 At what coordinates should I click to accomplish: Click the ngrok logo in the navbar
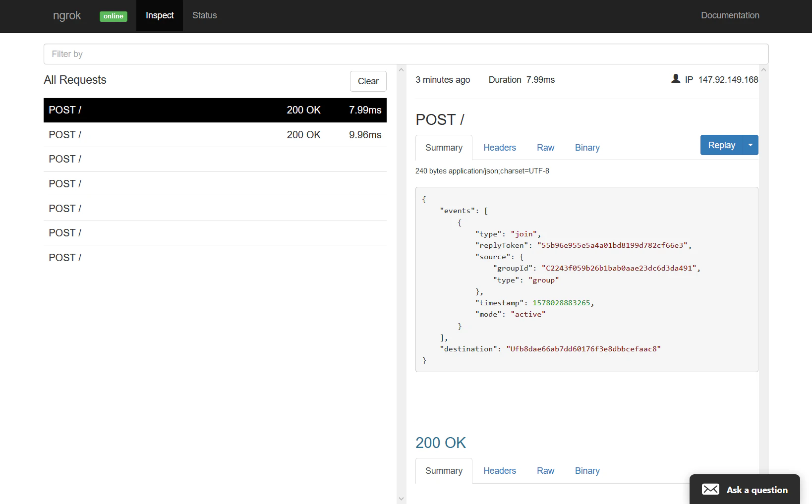click(x=67, y=15)
